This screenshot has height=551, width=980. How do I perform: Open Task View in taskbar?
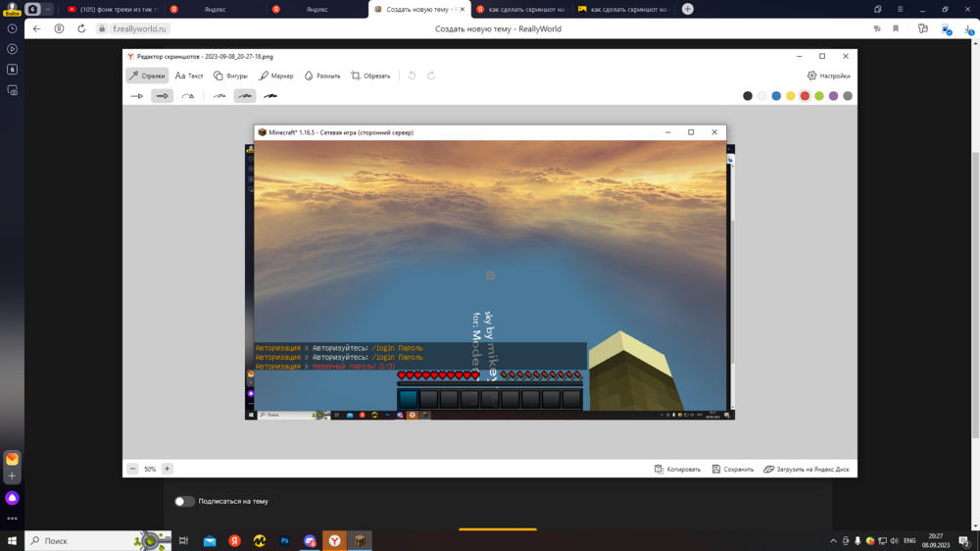click(184, 540)
